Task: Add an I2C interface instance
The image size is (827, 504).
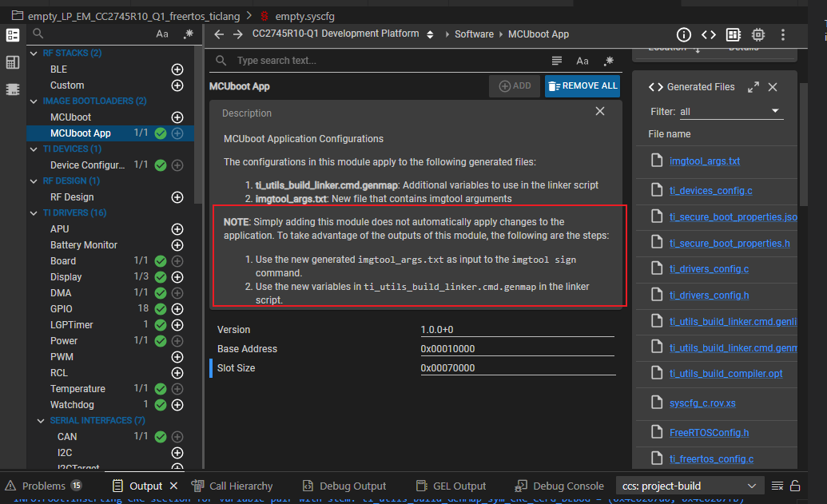Action: pyautogui.click(x=177, y=453)
